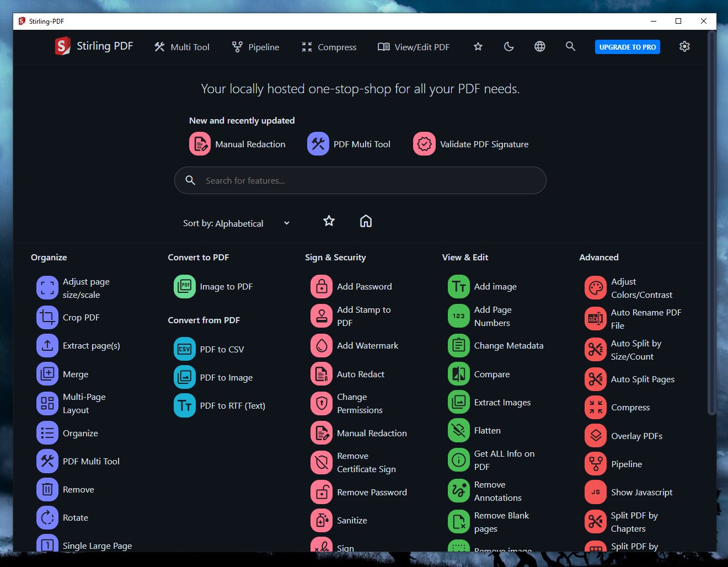728x567 pixels.
Task: Open the Multi-Page Layout icon
Action: click(47, 403)
